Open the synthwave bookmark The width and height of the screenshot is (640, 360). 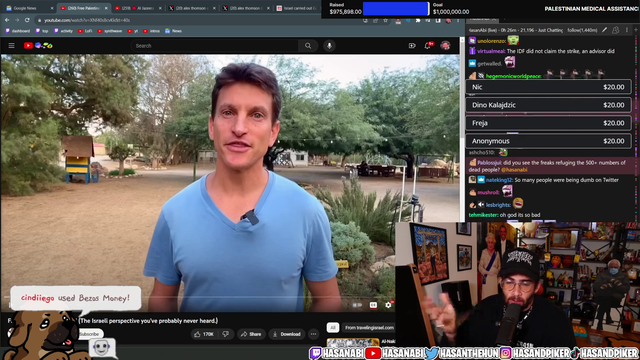[110, 31]
